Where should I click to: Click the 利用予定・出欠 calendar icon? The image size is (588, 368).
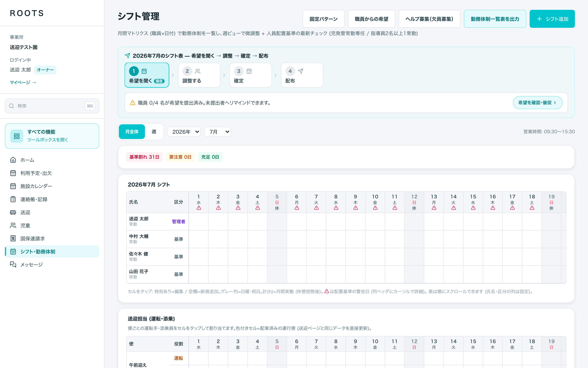[x=13, y=173]
